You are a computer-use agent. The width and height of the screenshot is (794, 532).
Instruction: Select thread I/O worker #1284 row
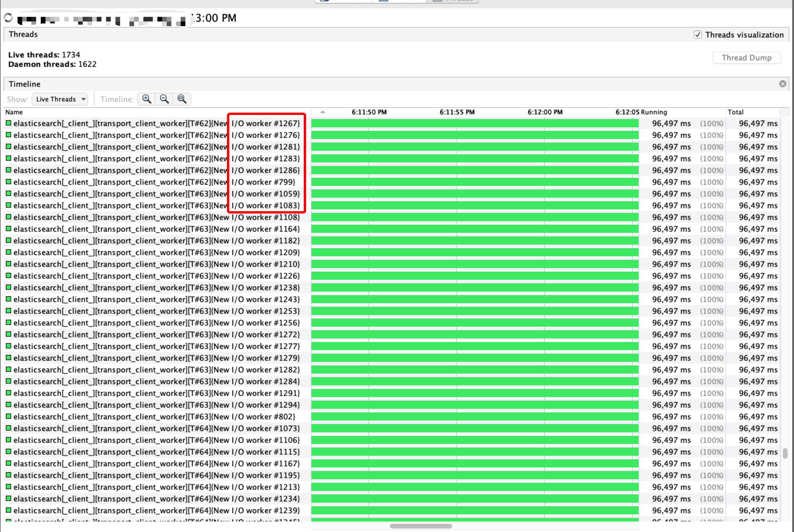(x=392, y=382)
